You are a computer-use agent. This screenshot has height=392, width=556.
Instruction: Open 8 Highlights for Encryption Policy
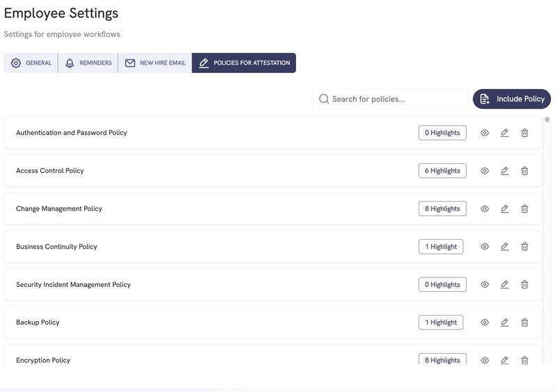pyautogui.click(x=442, y=360)
